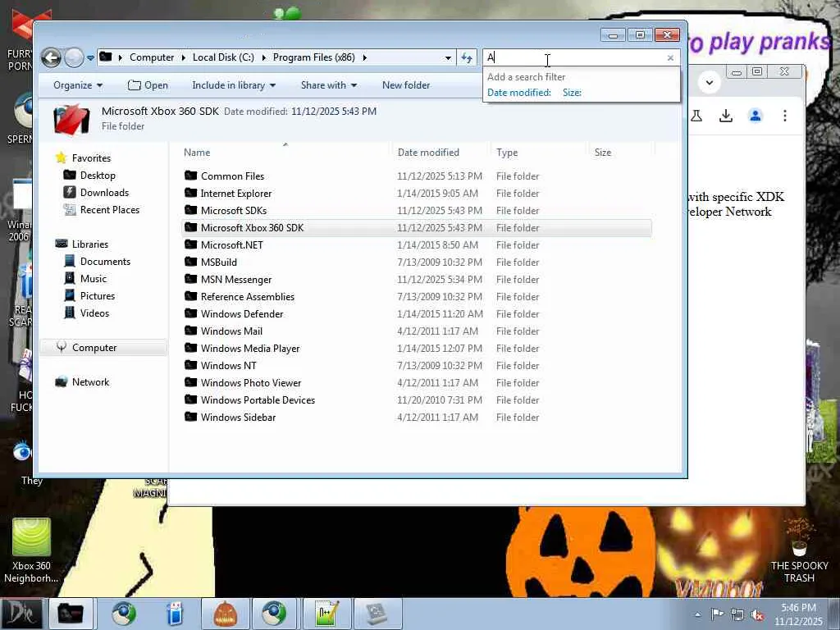Select the MSN Messenger folder
Viewport: 840px width, 630px height.
[x=235, y=280]
